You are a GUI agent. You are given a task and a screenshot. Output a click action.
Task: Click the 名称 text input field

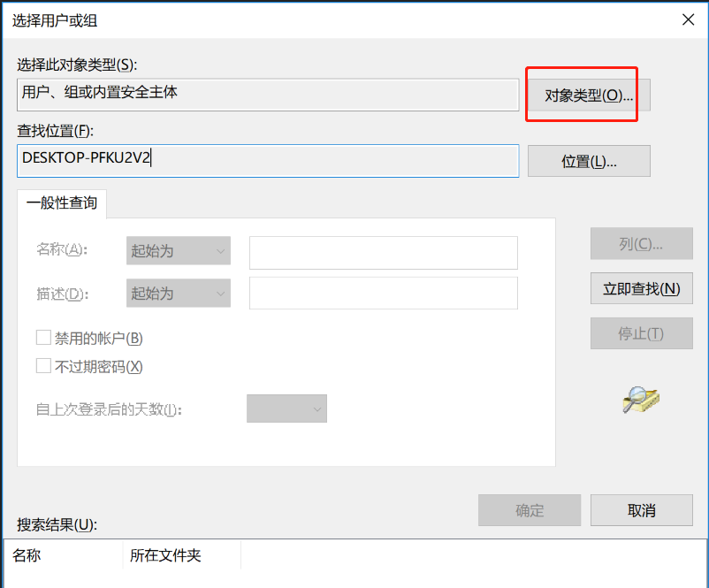pyautogui.click(x=383, y=252)
